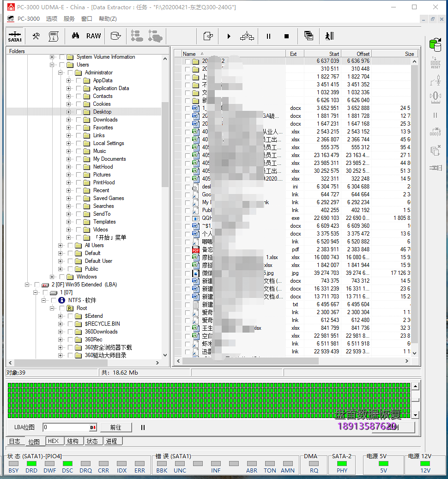Image resolution: width=448 pixels, height=479 pixels.
Task: Open the 服务 menu
Action: (69, 19)
